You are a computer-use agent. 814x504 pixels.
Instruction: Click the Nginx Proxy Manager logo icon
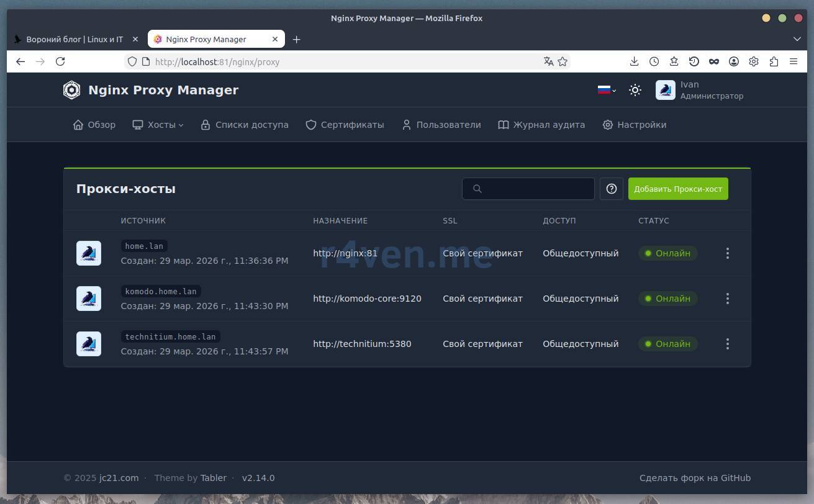(x=72, y=90)
